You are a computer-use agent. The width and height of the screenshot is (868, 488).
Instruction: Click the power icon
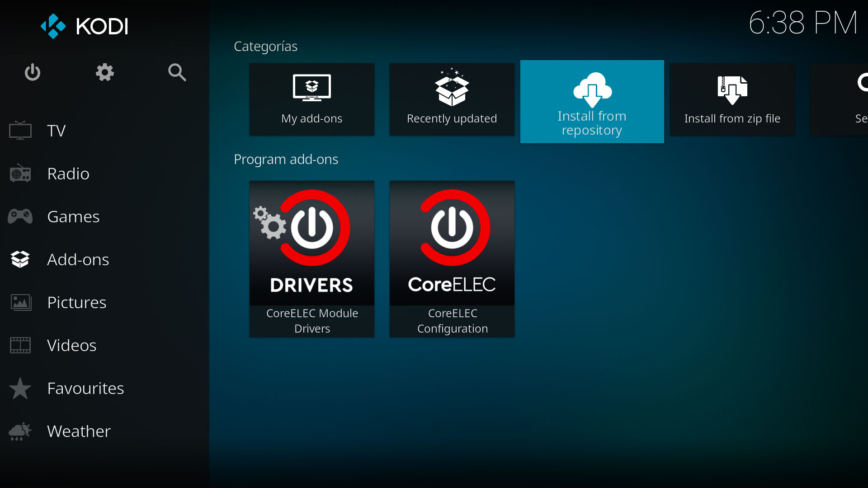pos(32,72)
